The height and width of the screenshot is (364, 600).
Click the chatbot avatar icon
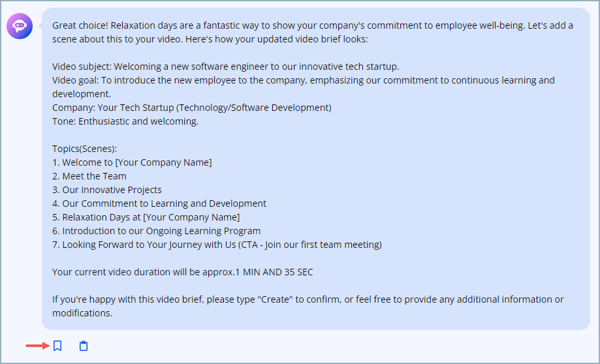point(20,26)
